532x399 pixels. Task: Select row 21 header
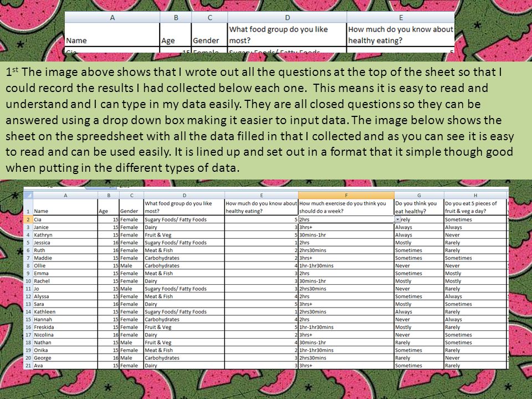[x=28, y=365]
